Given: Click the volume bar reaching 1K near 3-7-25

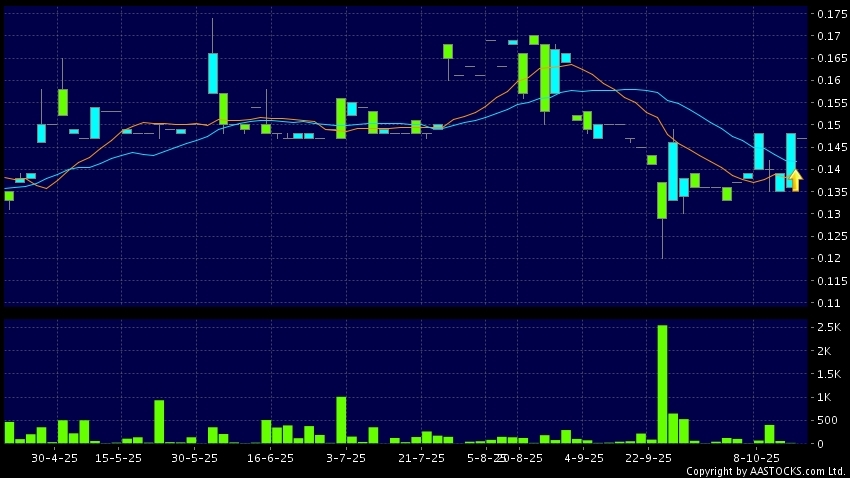Looking at the screenshot, I should [341, 420].
